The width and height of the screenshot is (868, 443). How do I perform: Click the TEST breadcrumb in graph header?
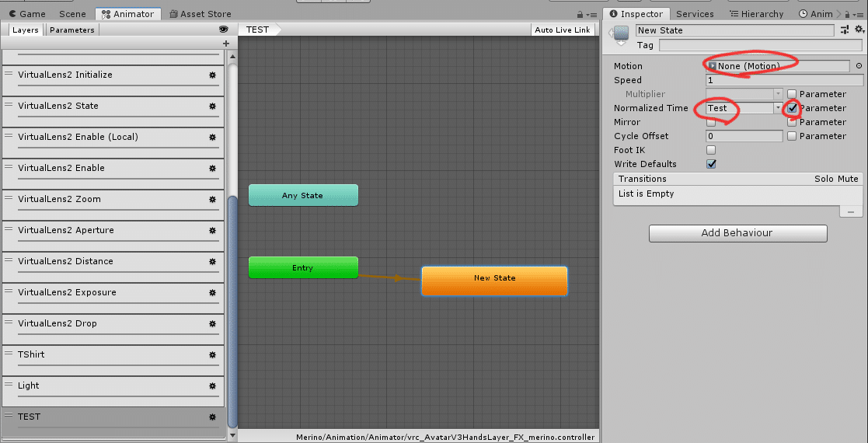[259, 30]
